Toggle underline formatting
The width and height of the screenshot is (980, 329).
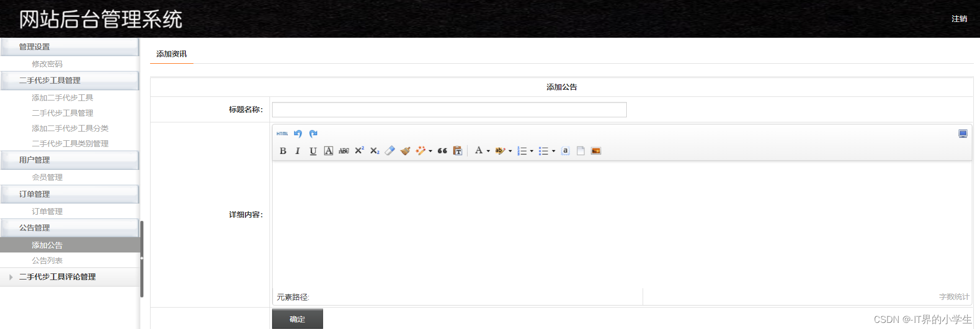(313, 151)
